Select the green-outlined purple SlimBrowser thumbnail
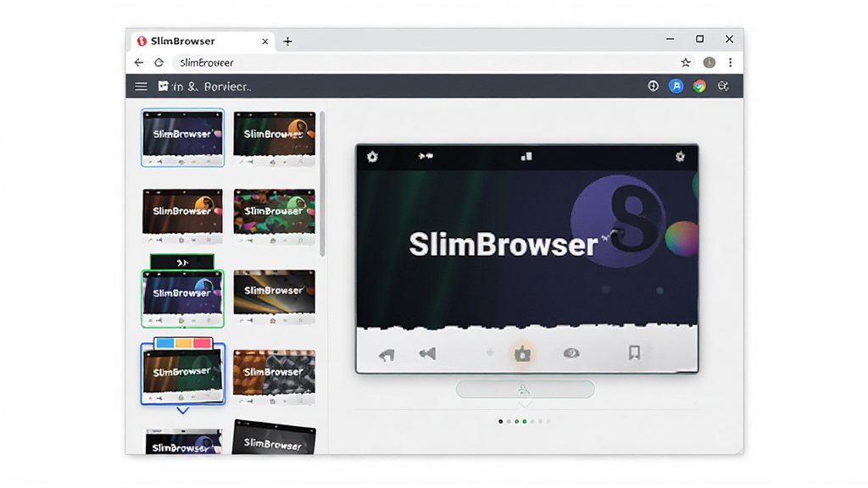The width and height of the screenshot is (868, 488). click(183, 299)
